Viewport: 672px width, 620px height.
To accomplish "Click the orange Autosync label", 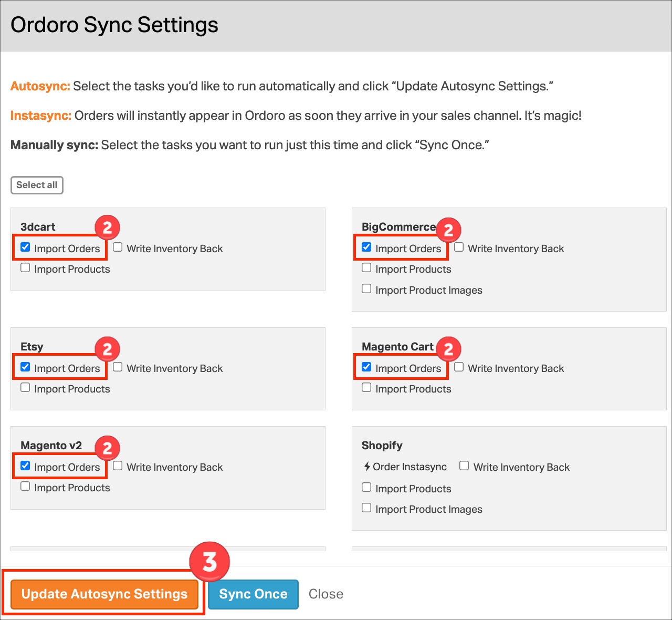I will click(40, 86).
